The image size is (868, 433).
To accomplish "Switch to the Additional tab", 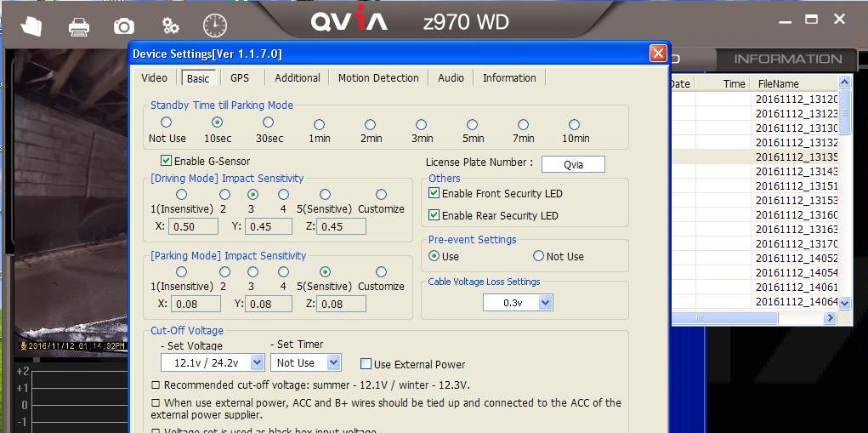I will [x=298, y=78].
